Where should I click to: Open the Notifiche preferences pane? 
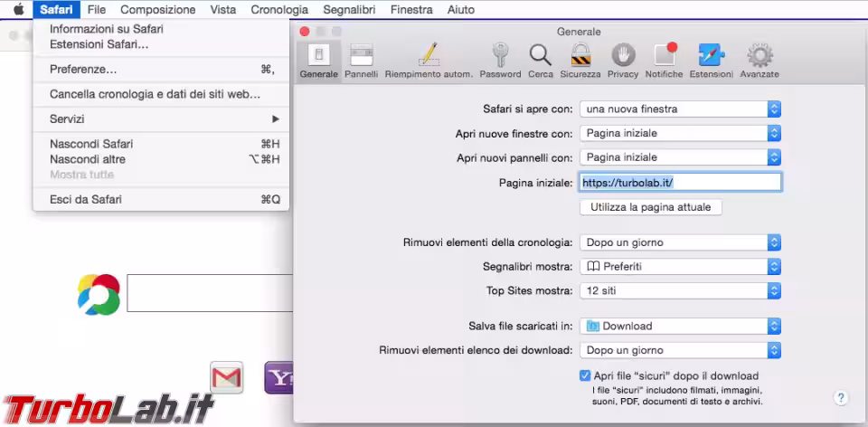(665, 60)
